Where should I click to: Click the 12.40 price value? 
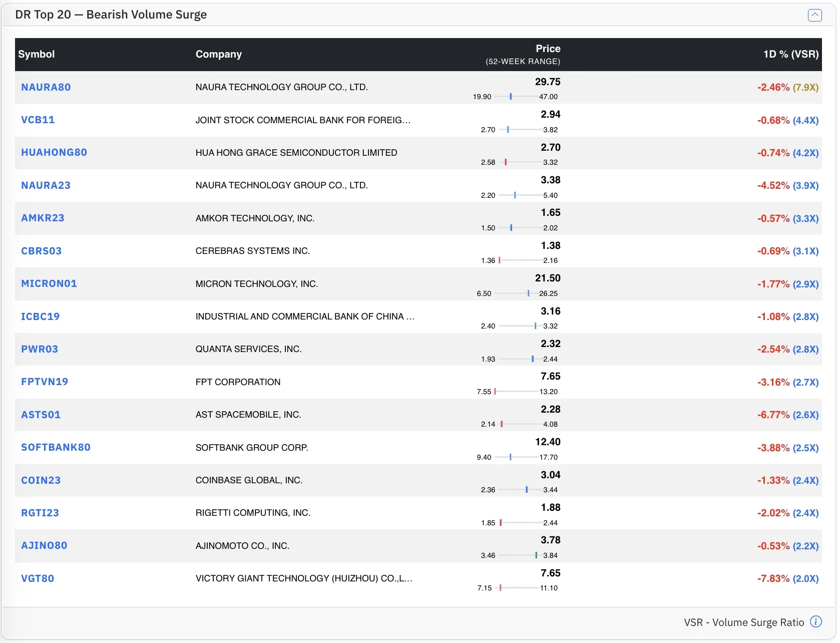pos(548,442)
